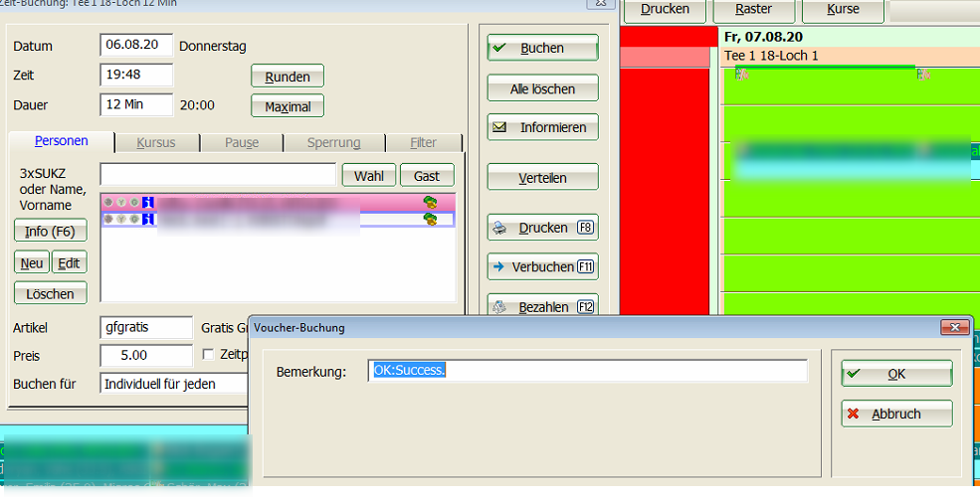Close the Voucher-Buchung dialog
The image size is (980, 502).
[x=955, y=327]
